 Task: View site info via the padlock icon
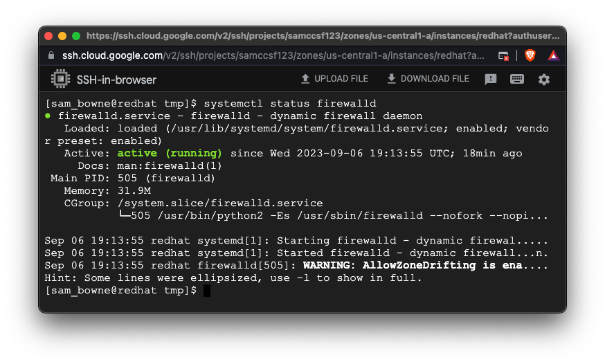51,55
